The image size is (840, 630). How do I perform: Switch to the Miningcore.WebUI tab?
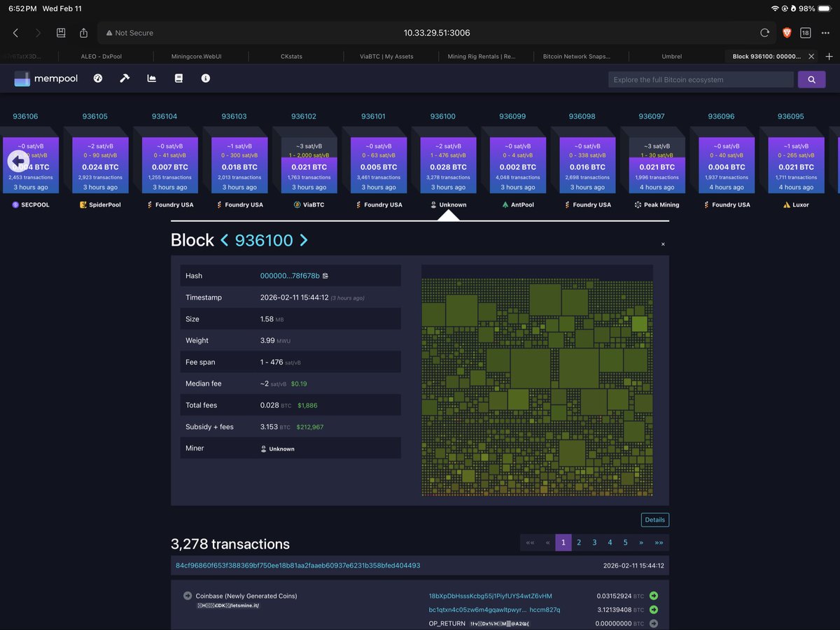coord(196,56)
